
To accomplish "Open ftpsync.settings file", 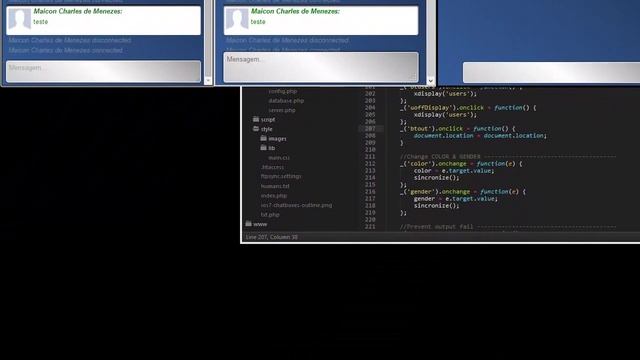I will pos(281,176).
